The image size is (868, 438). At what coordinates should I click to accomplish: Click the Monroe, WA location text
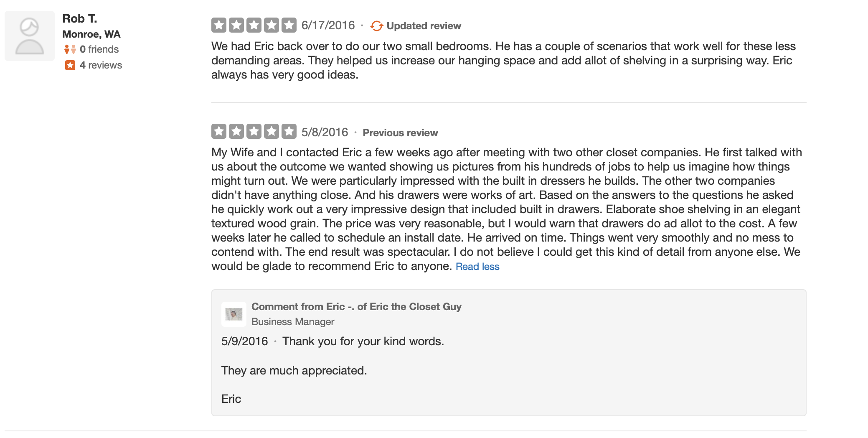coord(91,34)
